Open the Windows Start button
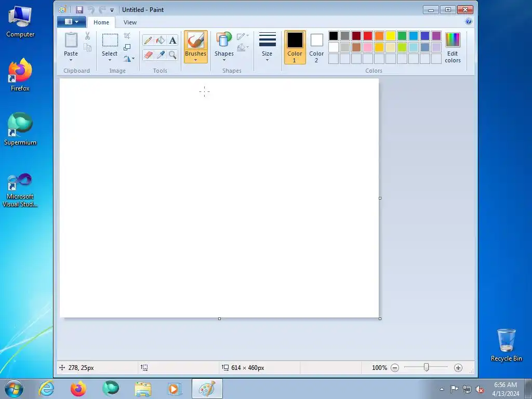Screen dimensions: 532x399 [x=14, y=389]
